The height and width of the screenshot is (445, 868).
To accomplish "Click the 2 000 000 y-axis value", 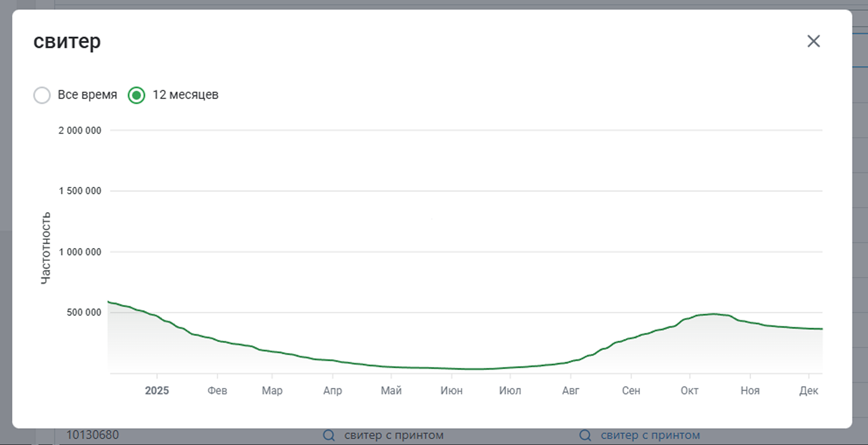I will 80,130.
